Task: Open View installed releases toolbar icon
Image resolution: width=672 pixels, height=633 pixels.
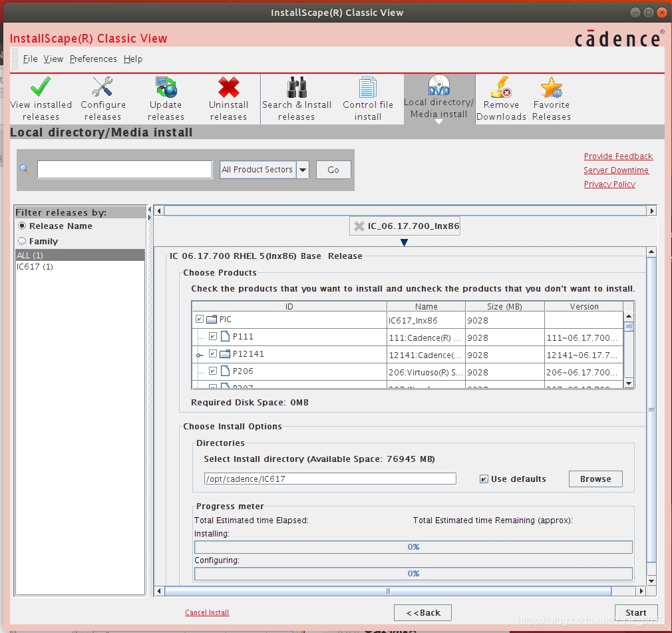Action: 41,87
